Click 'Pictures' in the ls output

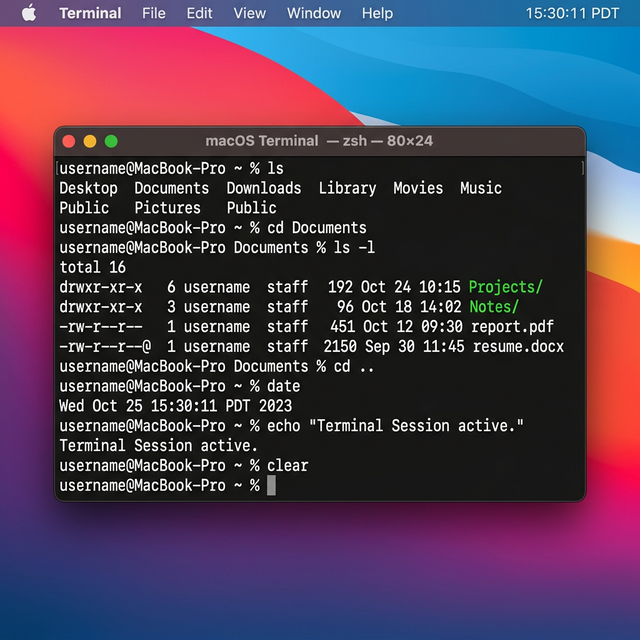[167, 208]
